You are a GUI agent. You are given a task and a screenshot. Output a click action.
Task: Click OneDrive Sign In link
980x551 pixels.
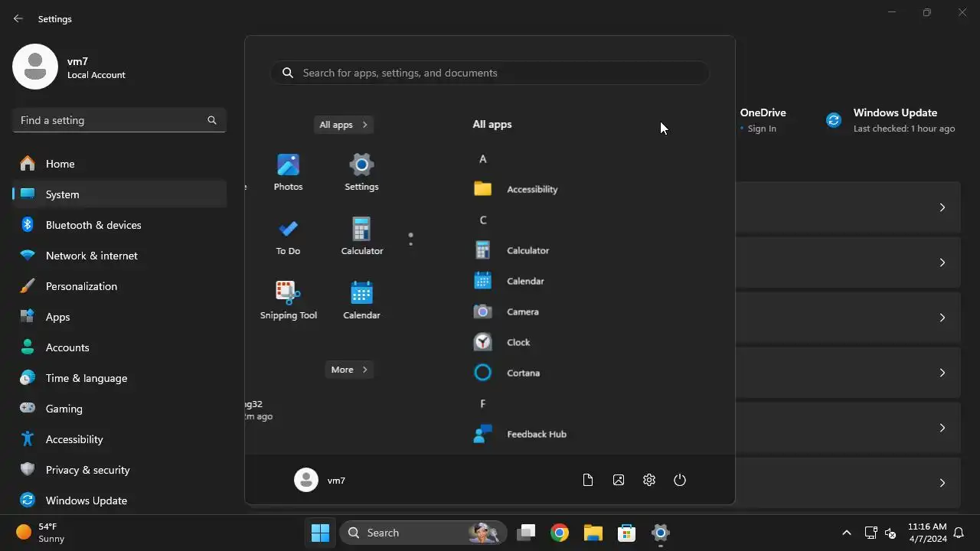point(762,129)
